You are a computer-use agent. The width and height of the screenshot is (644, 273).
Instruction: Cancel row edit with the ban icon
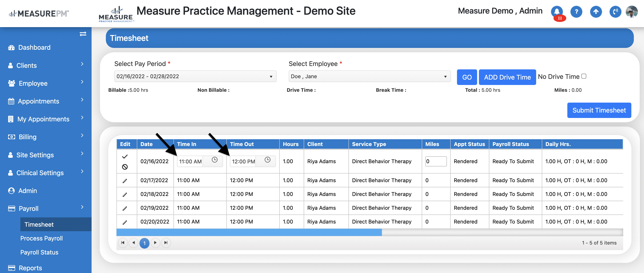click(125, 167)
